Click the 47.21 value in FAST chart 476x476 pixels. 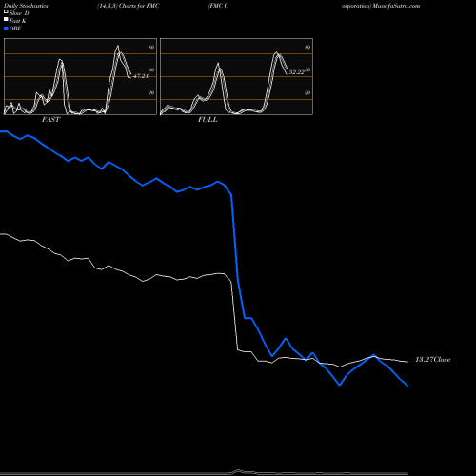[x=141, y=76]
